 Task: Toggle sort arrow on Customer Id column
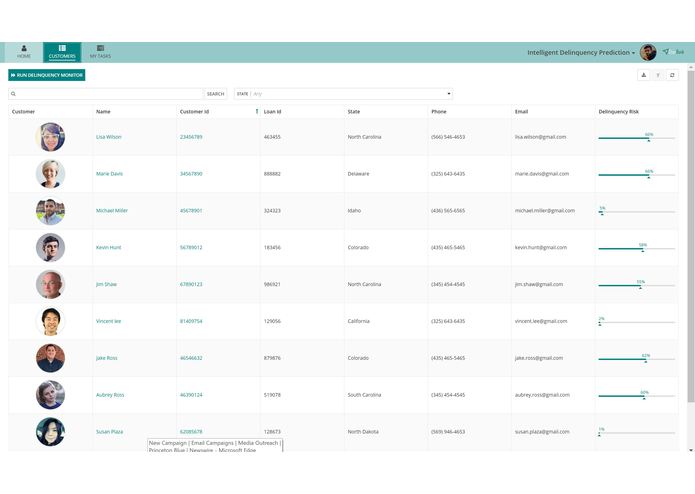point(257,111)
